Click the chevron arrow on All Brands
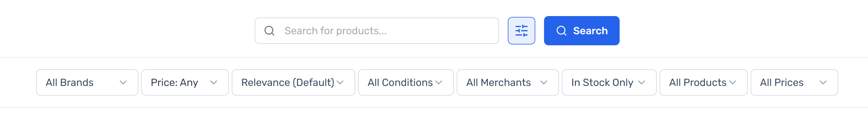This screenshot has width=868, height=121. [x=123, y=83]
